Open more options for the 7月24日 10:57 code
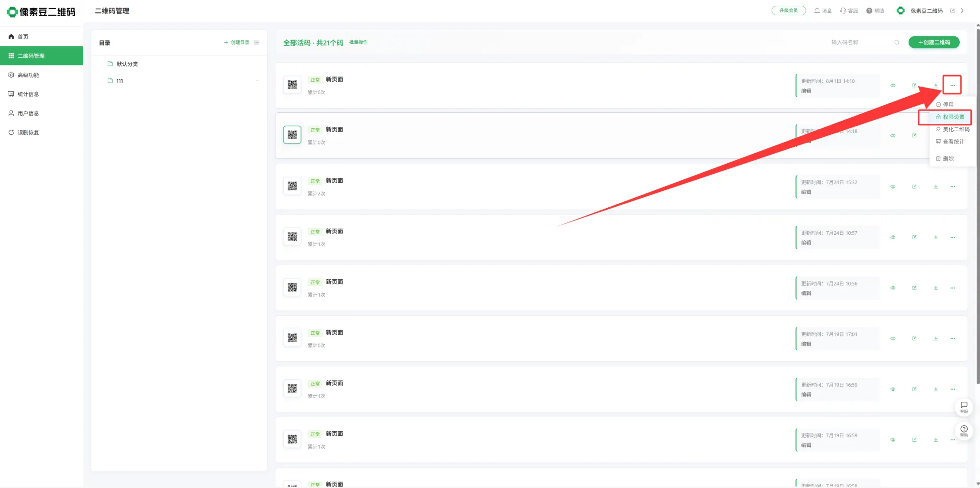 953,238
